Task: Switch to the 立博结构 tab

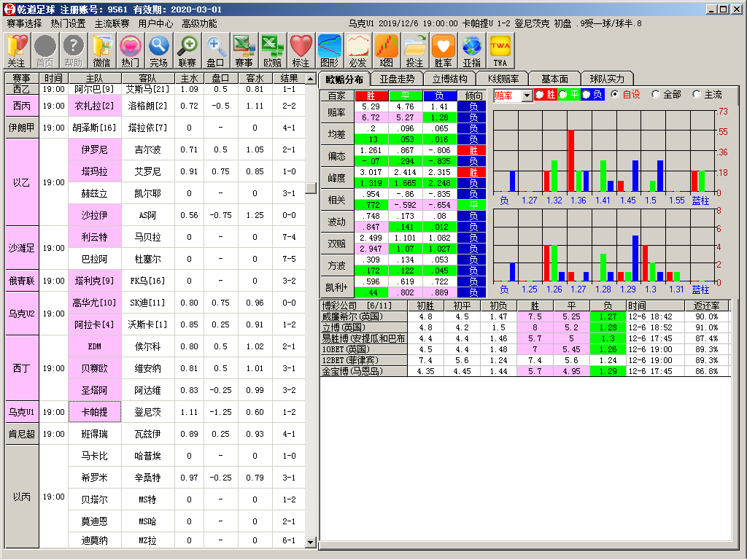Action: point(449,79)
